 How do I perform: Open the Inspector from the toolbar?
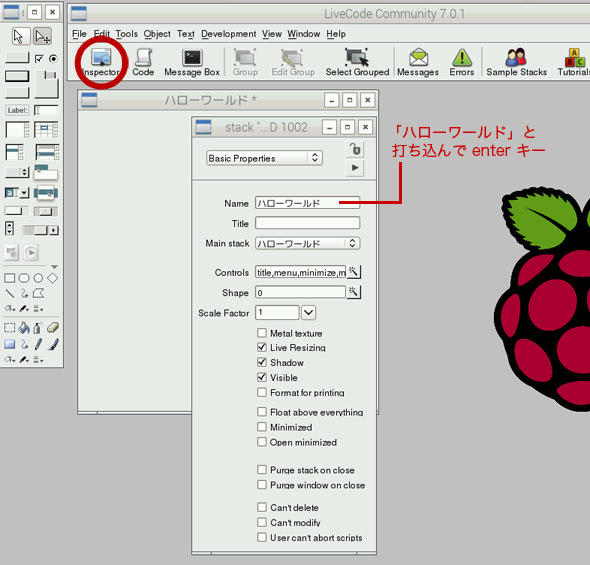click(x=101, y=63)
